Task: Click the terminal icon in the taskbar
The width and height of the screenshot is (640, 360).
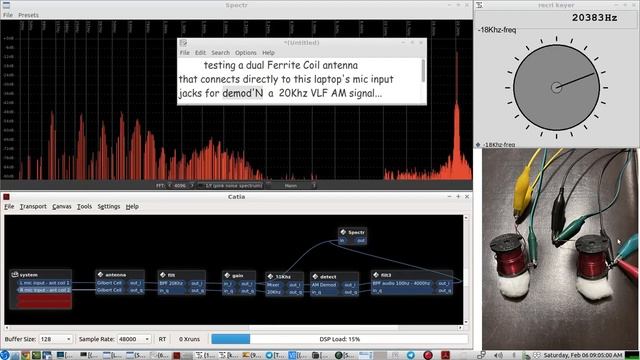Action: (x=36, y=356)
